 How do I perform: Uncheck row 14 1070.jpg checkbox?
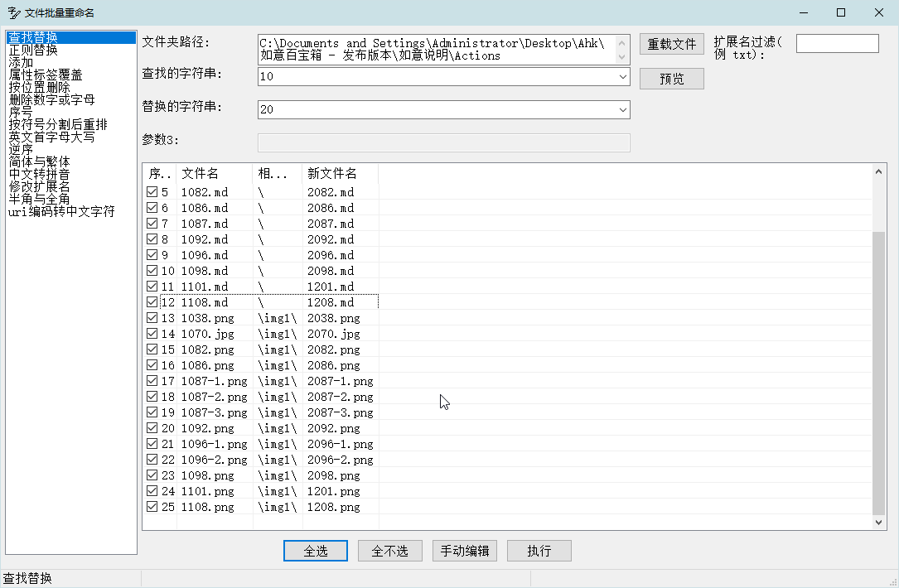[x=152, y=334]
